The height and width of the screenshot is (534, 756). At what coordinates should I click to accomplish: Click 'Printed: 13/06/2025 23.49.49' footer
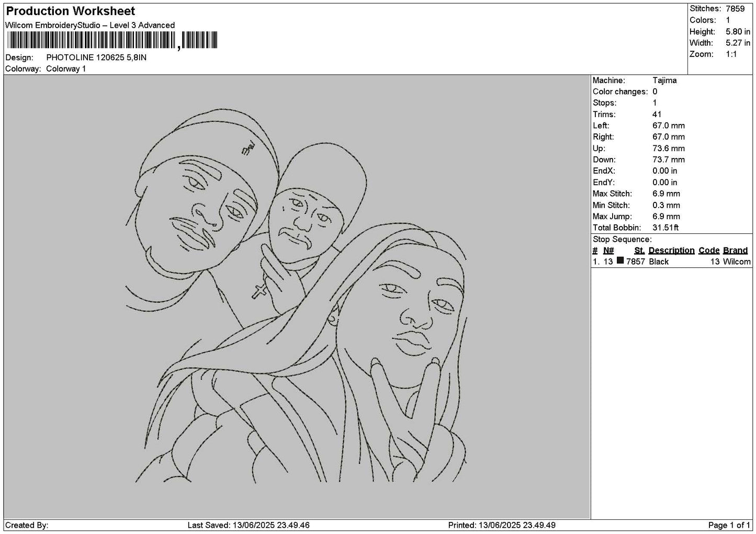[502, 525]
